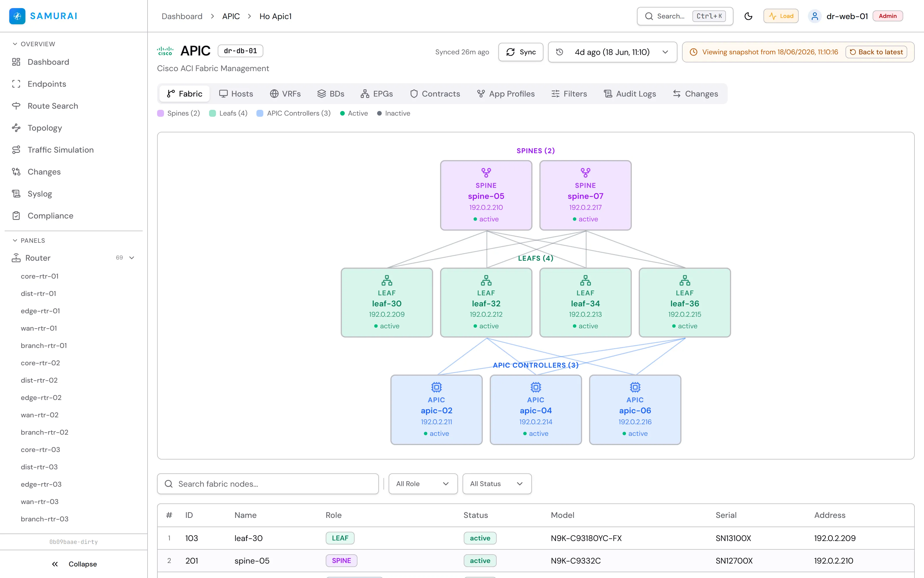Click the SPINE role badge for spine-05
Viewport: 924px width, 578px height.
click(341, 561)
